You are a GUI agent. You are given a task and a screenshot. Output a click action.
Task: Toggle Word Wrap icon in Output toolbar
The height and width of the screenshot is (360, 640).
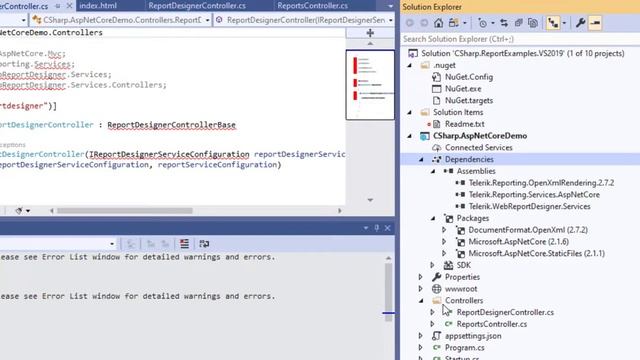(204, 244)
